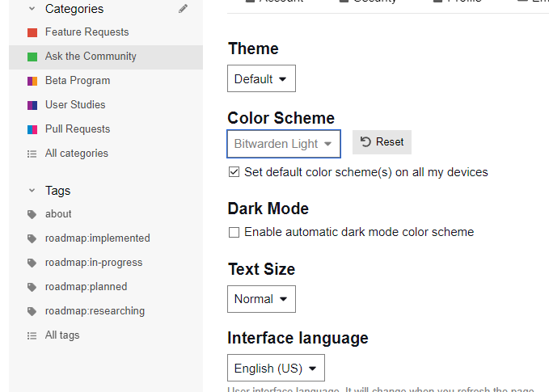Click the tag icon for roadmap:implemented
Image resolution: width=549 pixels, height=392 pixels.
(32, 238)
